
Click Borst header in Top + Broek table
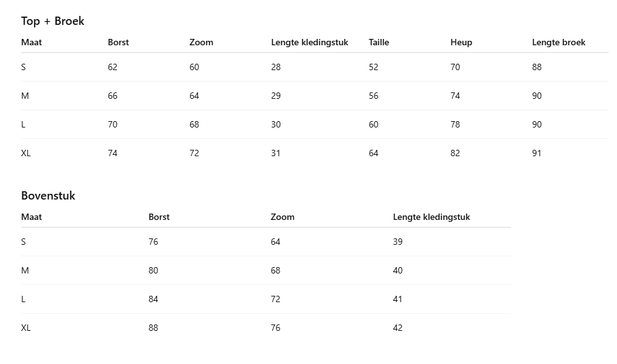tap(118, 42)
